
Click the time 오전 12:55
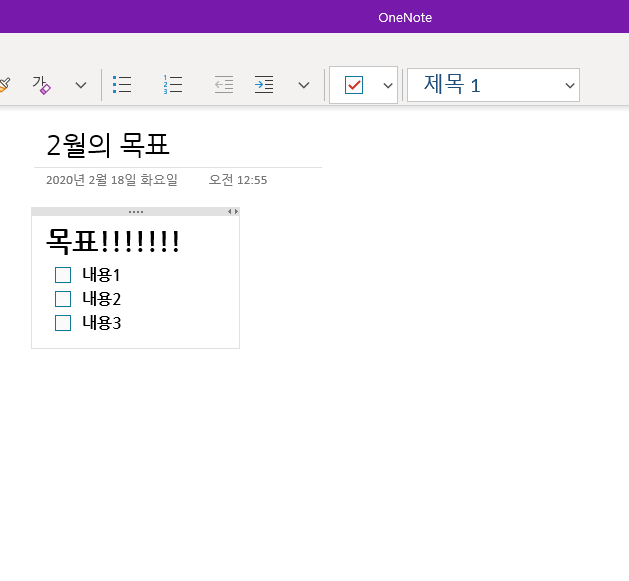click(238, 180)
